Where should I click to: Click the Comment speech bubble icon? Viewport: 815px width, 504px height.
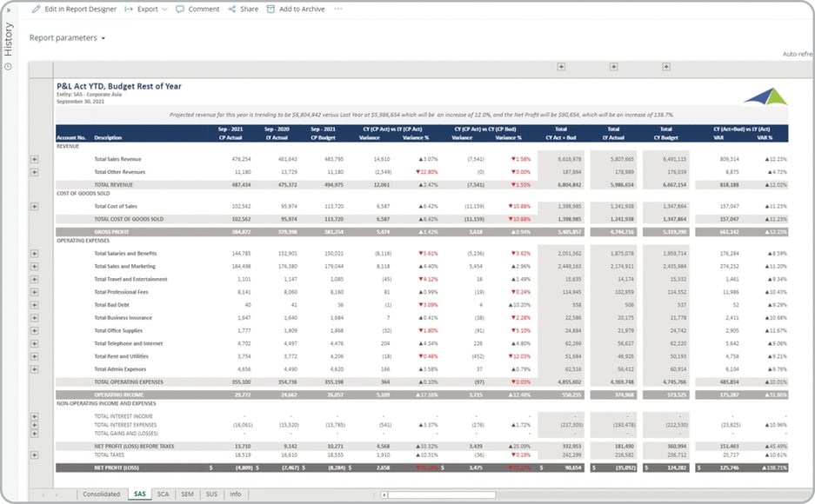[180, 9]
